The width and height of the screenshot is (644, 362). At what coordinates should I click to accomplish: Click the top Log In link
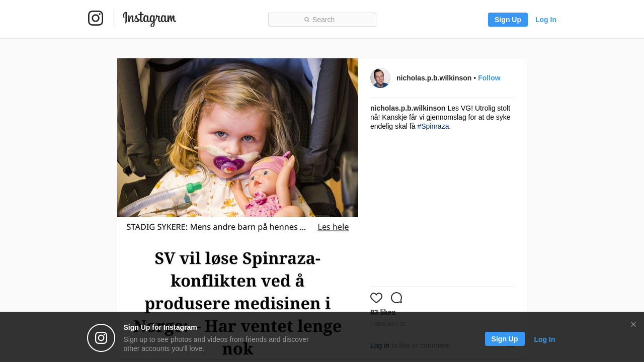(546, 20)
